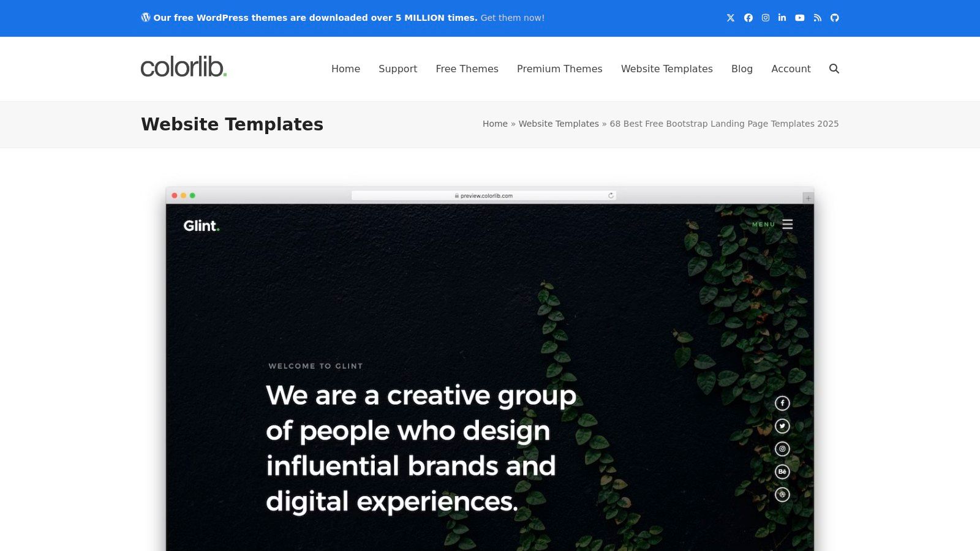Visit the Colorlib Facebook page
The height and width of the screenshot is (551, 980).
pyautogui.click(x=748, y=18)
